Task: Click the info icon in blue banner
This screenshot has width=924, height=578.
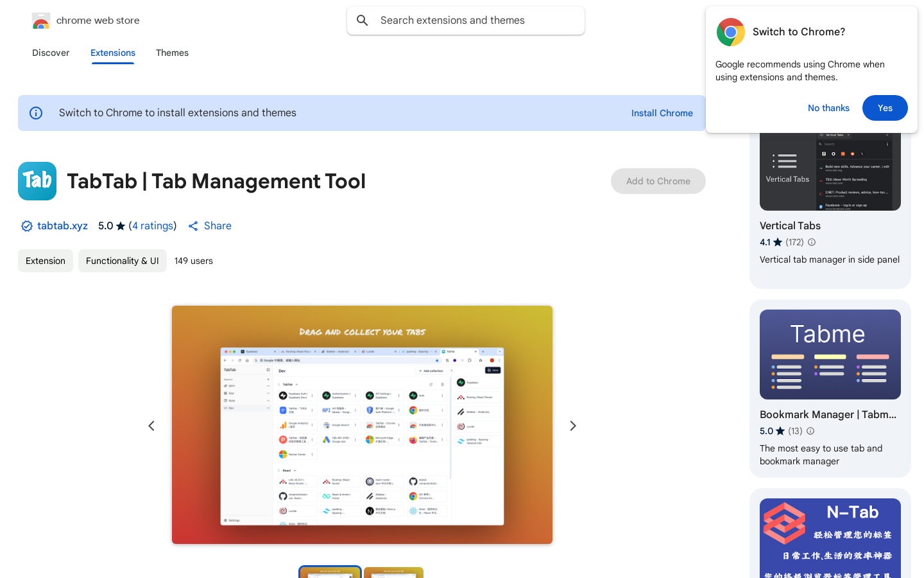Action: (36, 113)
